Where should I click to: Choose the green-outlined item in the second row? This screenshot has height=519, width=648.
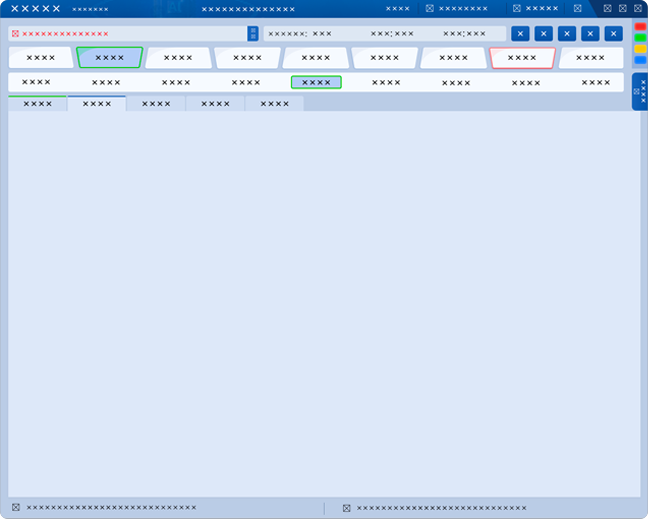tap(316, 82)
